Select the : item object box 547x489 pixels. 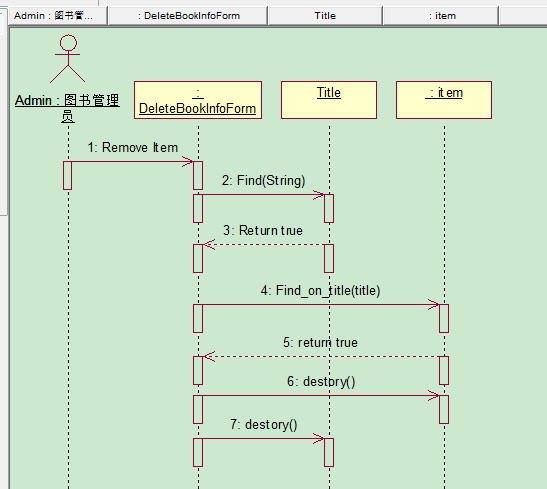coord(444,100)
